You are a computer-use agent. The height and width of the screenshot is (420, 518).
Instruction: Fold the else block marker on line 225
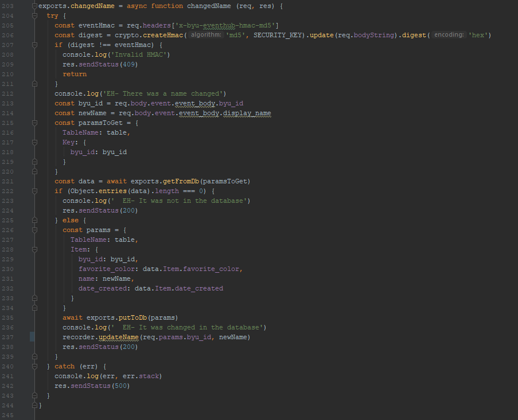[x=34, y=220]
